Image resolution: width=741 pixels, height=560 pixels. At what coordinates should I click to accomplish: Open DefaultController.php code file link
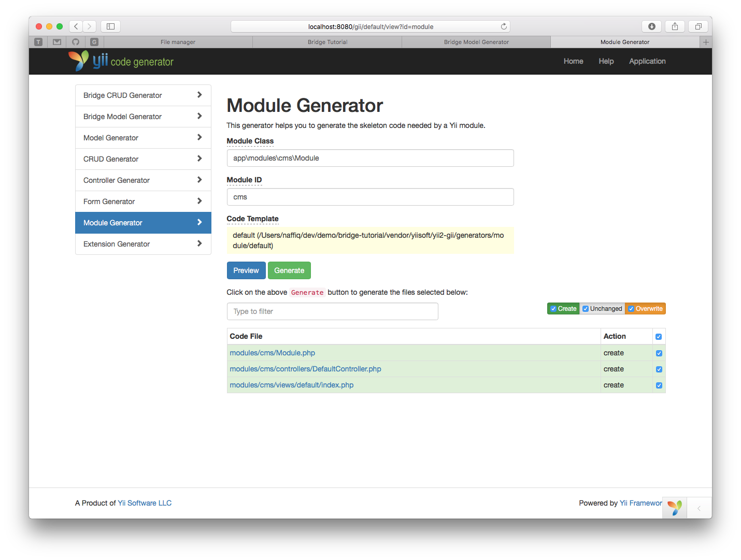[x=306, y=369]
